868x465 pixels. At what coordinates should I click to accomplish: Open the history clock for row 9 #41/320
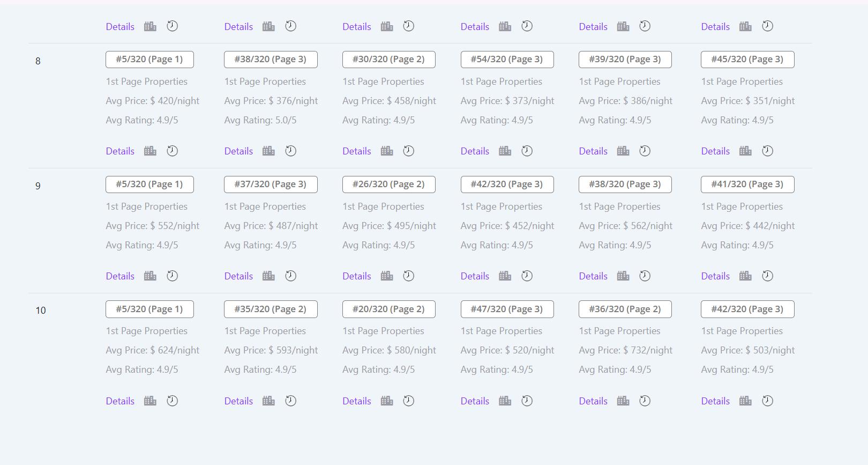(768, 276)
